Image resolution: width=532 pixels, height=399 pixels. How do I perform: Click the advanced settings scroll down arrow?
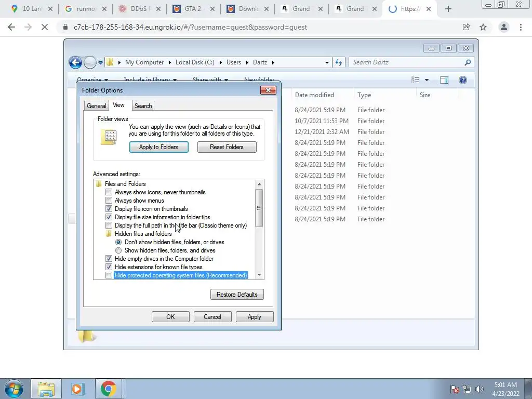pos(259,275)
